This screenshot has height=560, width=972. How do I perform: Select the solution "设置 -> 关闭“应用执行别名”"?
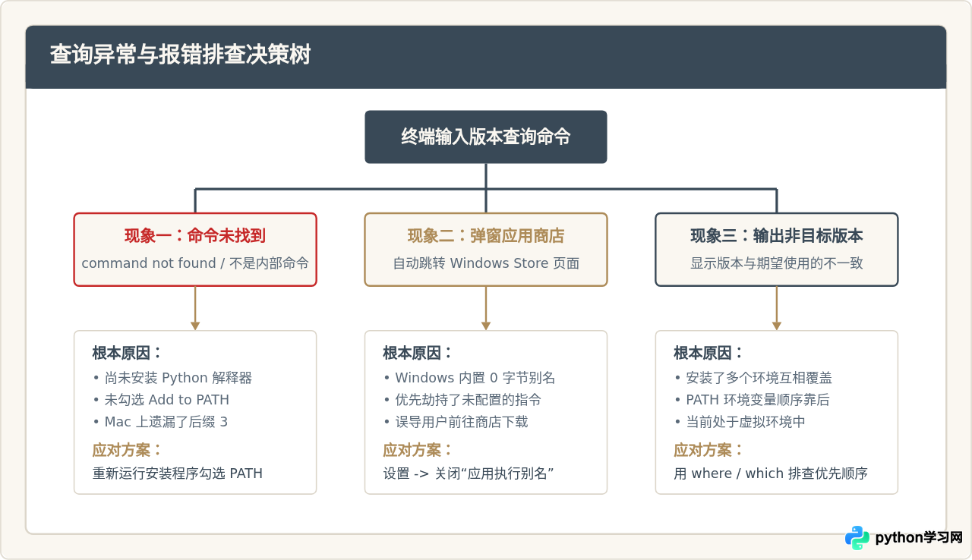pyautogui.click(x=469, y=473)
